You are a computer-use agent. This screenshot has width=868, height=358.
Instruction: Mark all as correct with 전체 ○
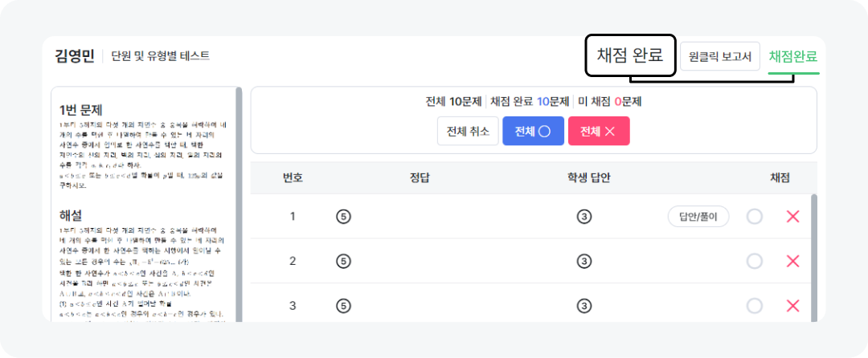click(x=533, y=131)
